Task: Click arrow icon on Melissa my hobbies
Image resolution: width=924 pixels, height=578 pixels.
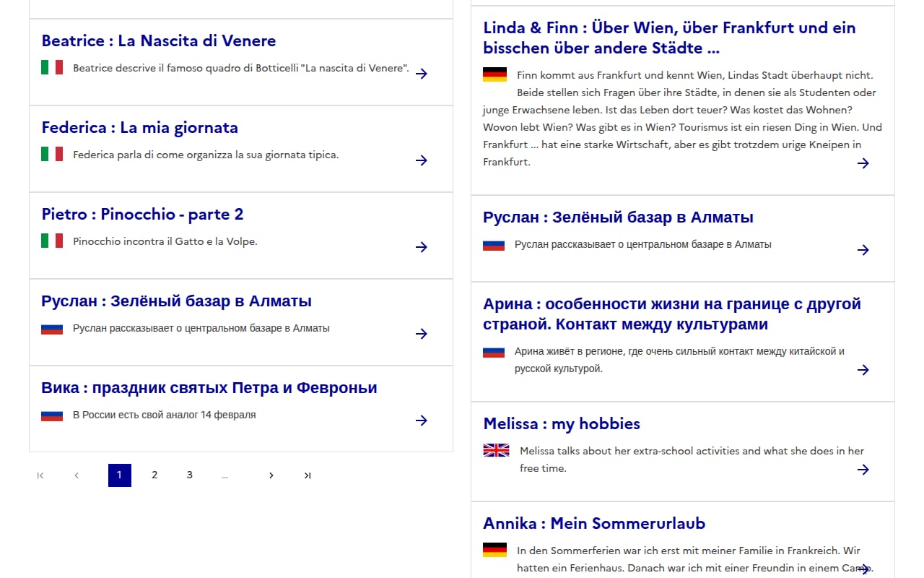Action: (863, 470)
